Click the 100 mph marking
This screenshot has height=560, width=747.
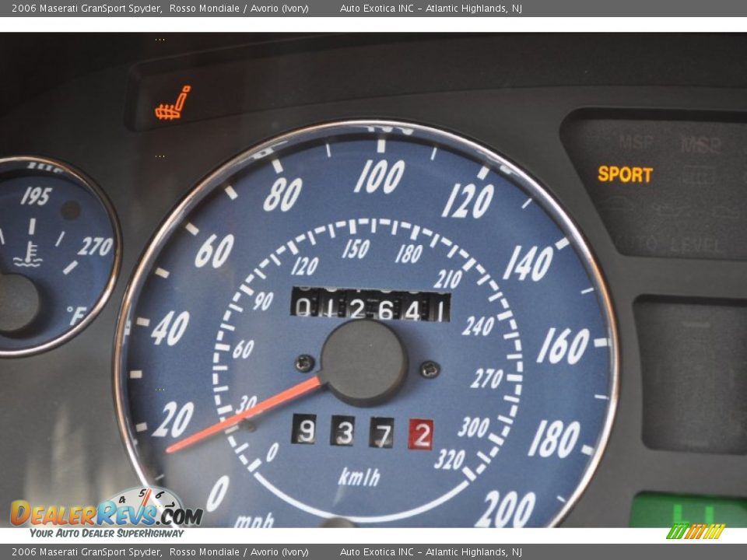[380, 177]
